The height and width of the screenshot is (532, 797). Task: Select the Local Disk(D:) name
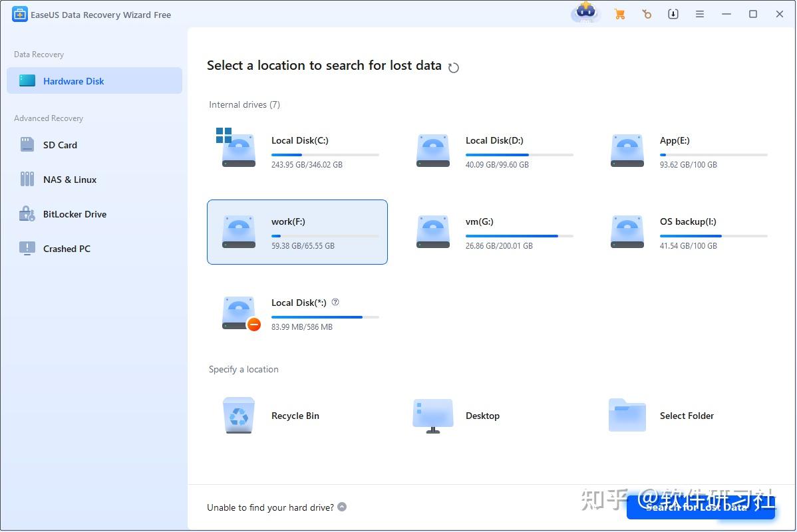[494, 140]
